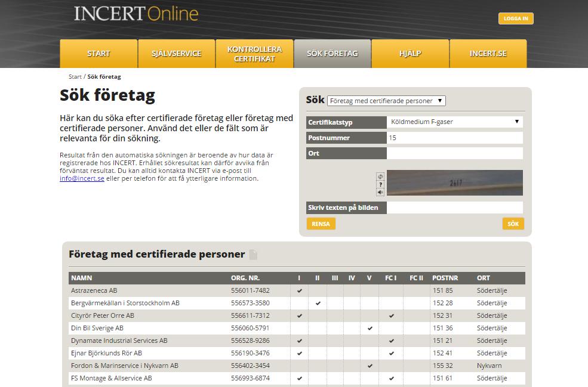Focus the captcha text input field
The width and height of the screenshot is (588, 387).
point(454,208)
